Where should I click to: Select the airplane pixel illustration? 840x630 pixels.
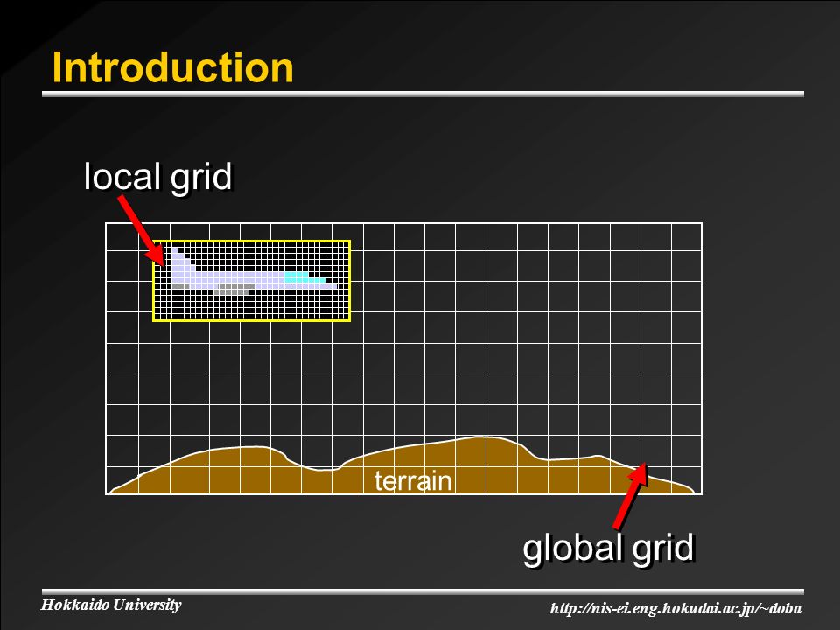coord(254,273)
